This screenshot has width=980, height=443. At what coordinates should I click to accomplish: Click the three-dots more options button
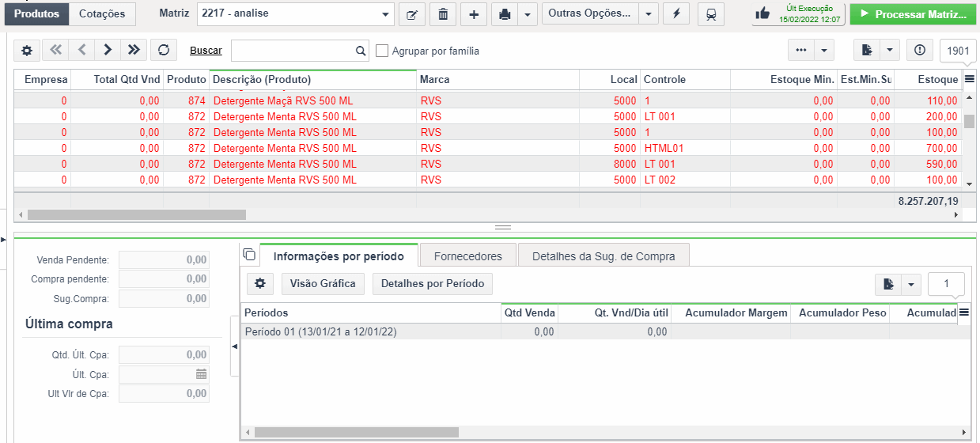(801, 51)
